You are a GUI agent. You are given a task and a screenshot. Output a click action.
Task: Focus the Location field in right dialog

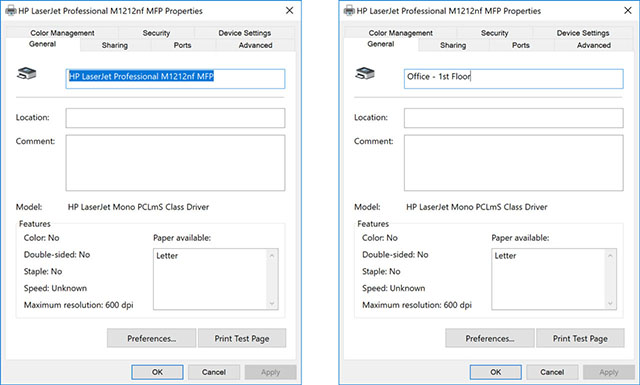(x=513, y=118)
